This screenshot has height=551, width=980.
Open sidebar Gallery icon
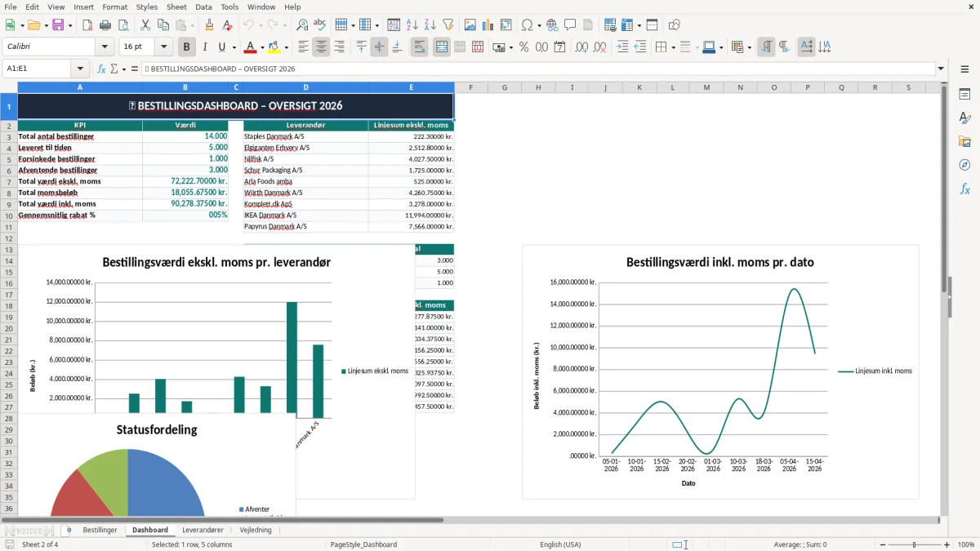click(x=964, y=141)
